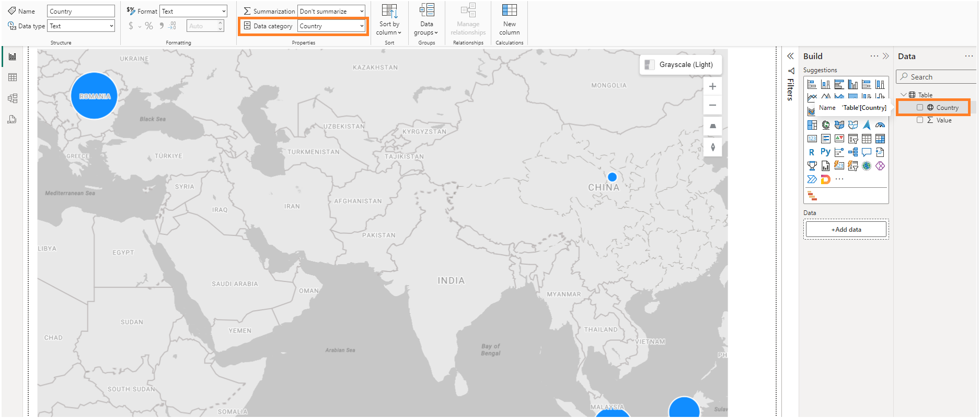Viewport: 980px width, 418px height.
Task: Show more visuals via ellipsis
Action: click(x=839, y=179)
